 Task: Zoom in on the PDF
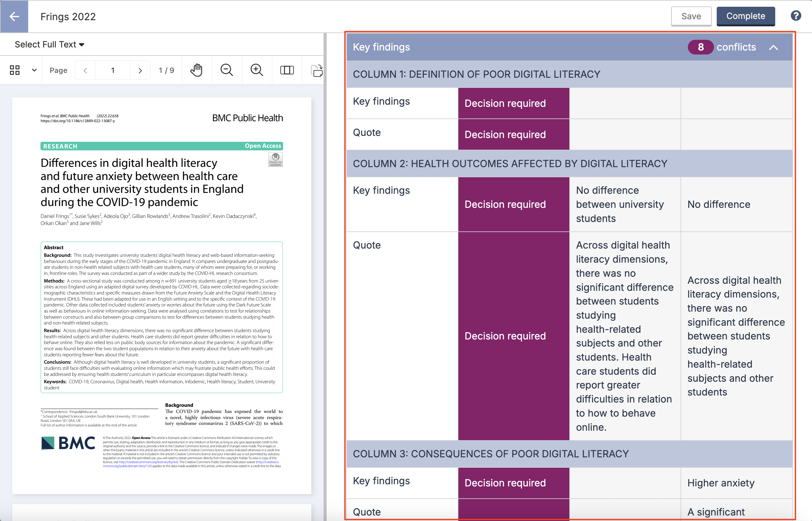257,70
